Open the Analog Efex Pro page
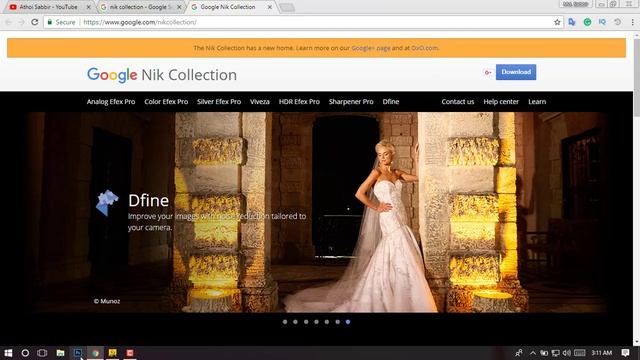This screenshot has height=360, width=640. click(111, 102)
